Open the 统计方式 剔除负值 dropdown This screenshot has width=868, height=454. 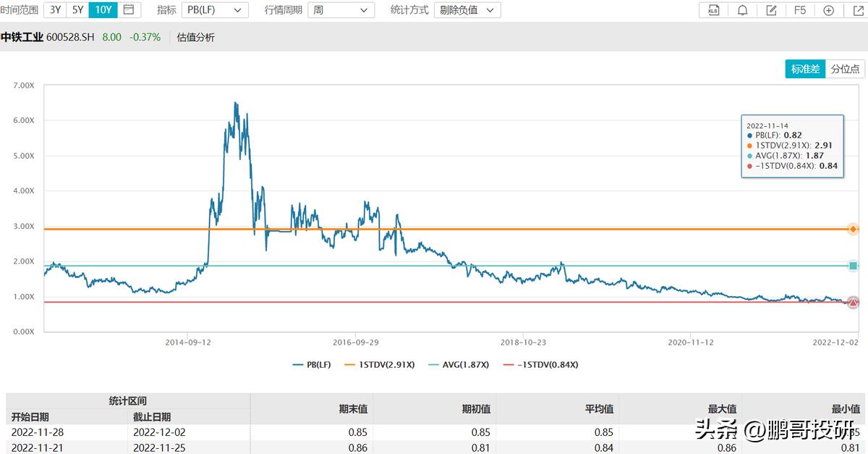point(467,10)
